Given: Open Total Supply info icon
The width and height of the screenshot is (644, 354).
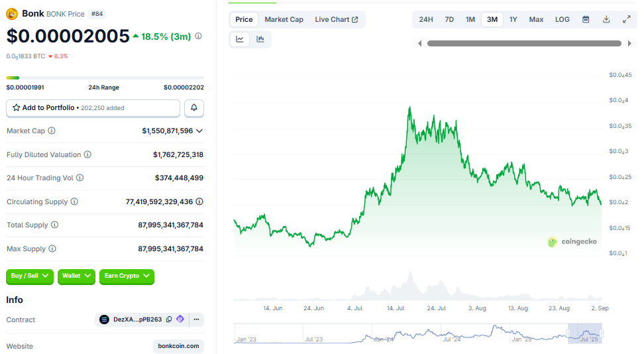Looking at the screenshot, I should pyautogui.click(x=54, y=225).
